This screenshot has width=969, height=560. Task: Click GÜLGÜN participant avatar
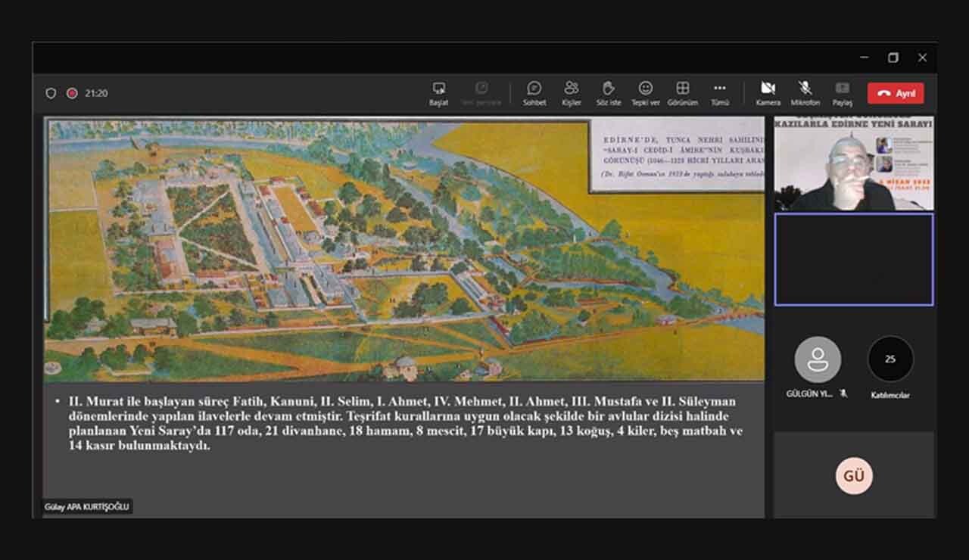click(818, 359)
